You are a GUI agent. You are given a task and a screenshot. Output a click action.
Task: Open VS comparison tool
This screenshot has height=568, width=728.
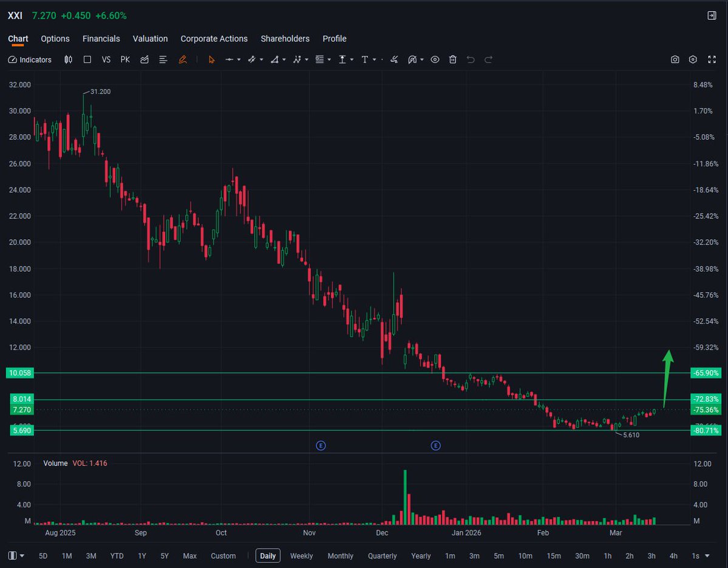(x=106, y=59)
